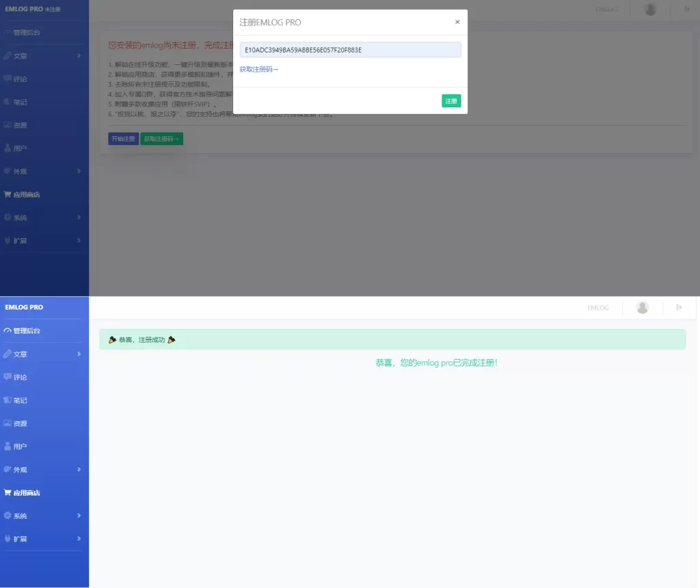This screenshot has width=700, height=588.
Task: Expand the 系统 chevron in the bright sidebar
Action: [x=79, y=516]
